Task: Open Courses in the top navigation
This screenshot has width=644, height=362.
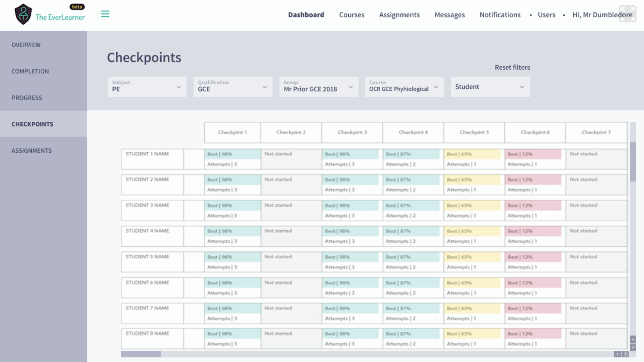Action: pos(352,15)
